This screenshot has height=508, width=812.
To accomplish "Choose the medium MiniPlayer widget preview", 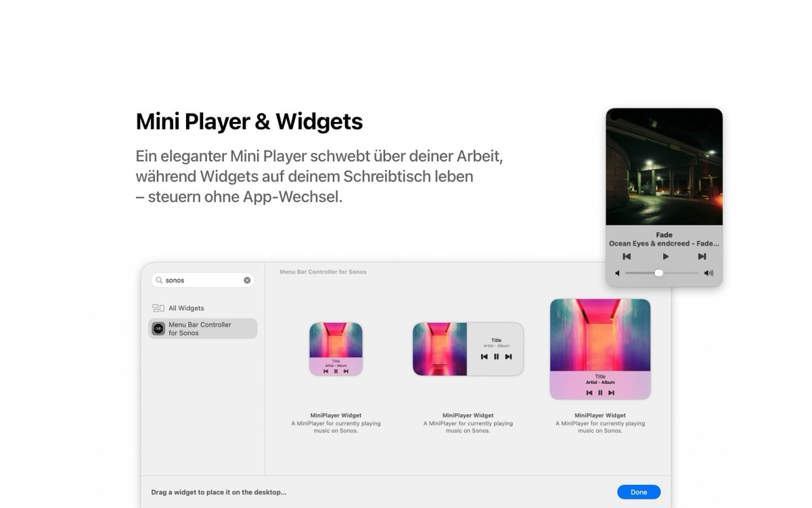I will (468, 349).
